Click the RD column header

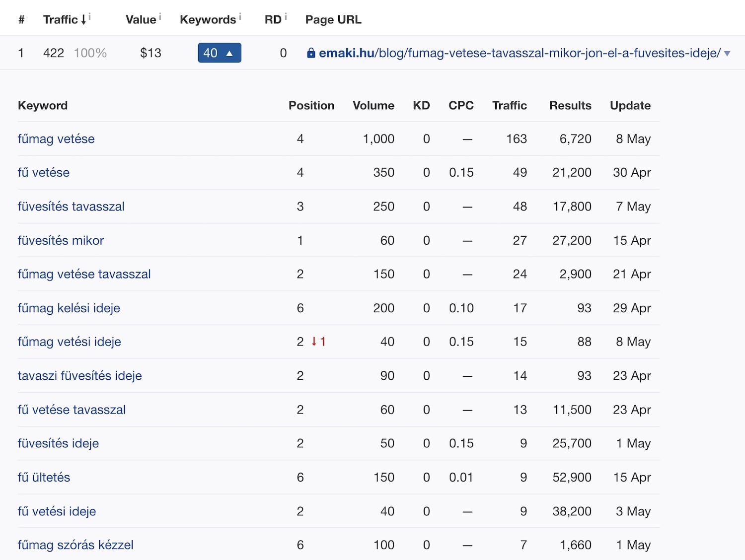pyautogui.click(x=273, y=20)
